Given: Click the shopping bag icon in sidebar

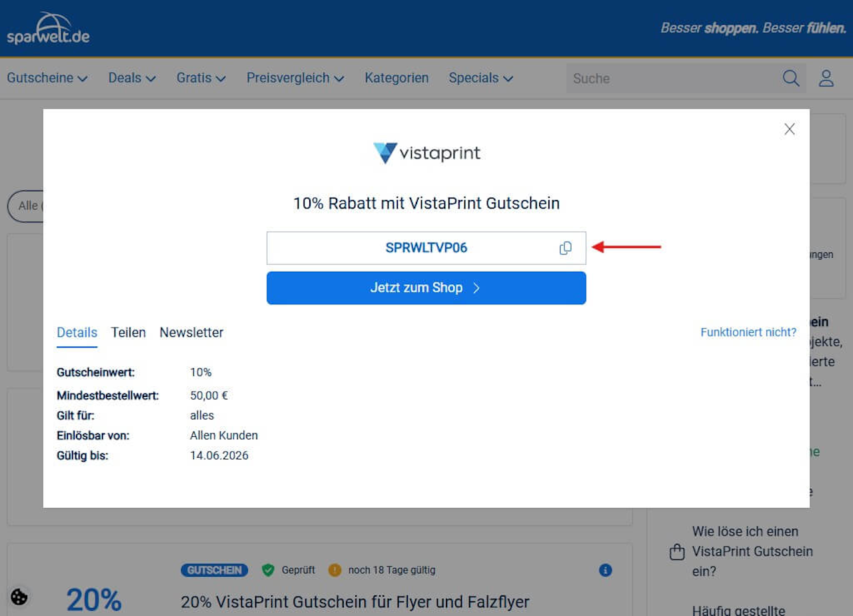Looking at the screenshot, I should (676, 552).
